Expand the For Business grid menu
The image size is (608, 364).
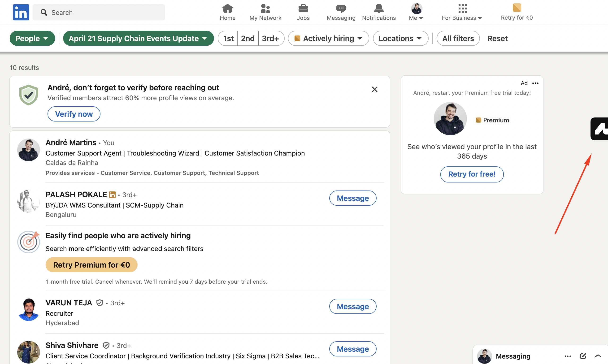point(462,12)
